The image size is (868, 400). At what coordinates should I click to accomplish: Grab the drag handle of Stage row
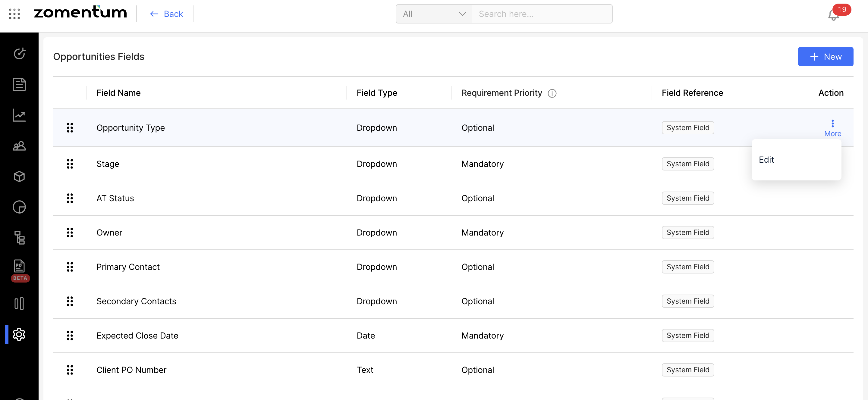coord(70,164)
